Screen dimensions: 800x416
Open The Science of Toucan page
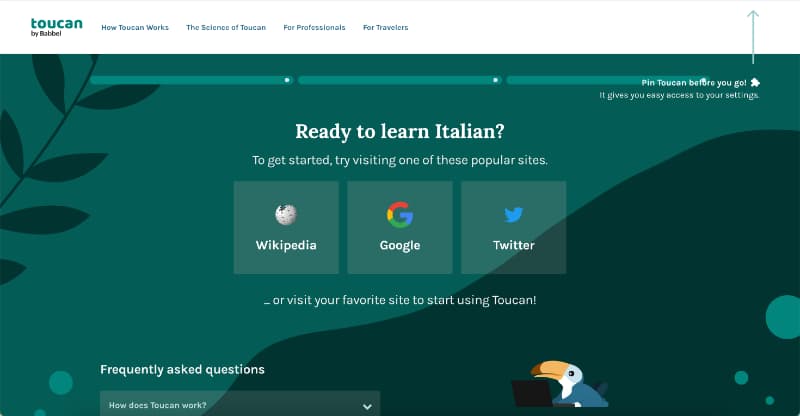pos(226,28)
